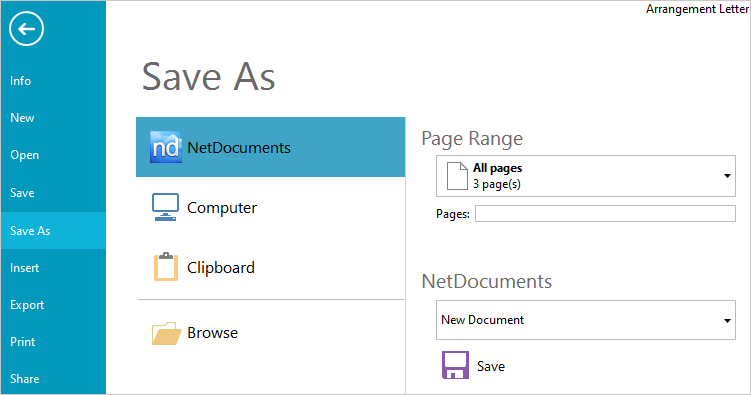Click the Arrangement Letter title text
The width and height of the screenshot is (751, 395).
(697, 9)
